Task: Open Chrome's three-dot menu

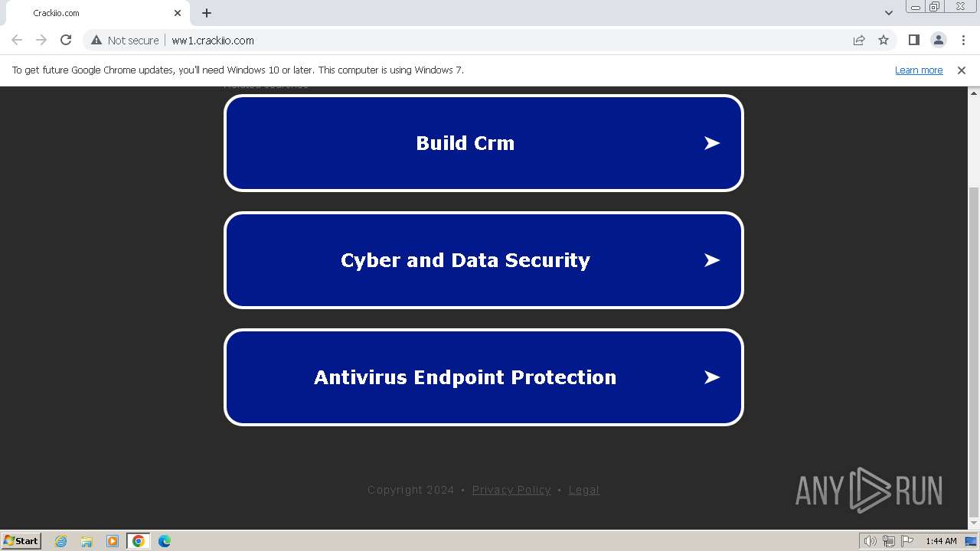Action: coord(963,40)
